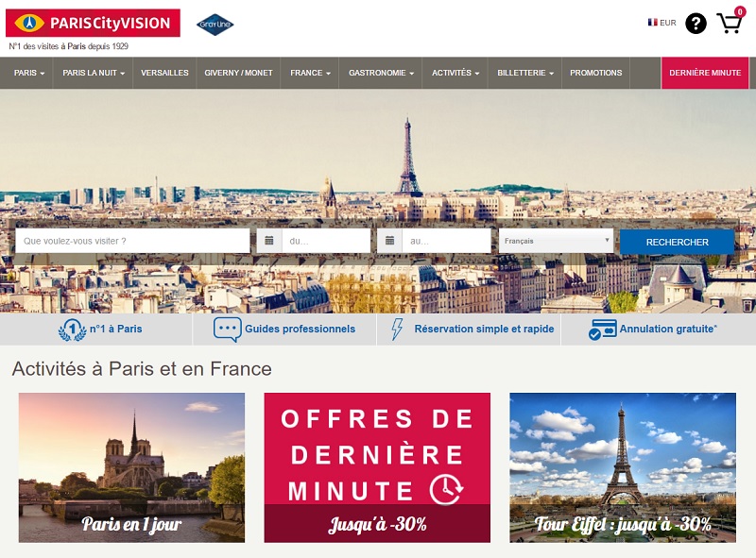Click the DERNIÈRE MINUTE button
The height and width of the screenshot is (558, 756).
pos(705,73)
